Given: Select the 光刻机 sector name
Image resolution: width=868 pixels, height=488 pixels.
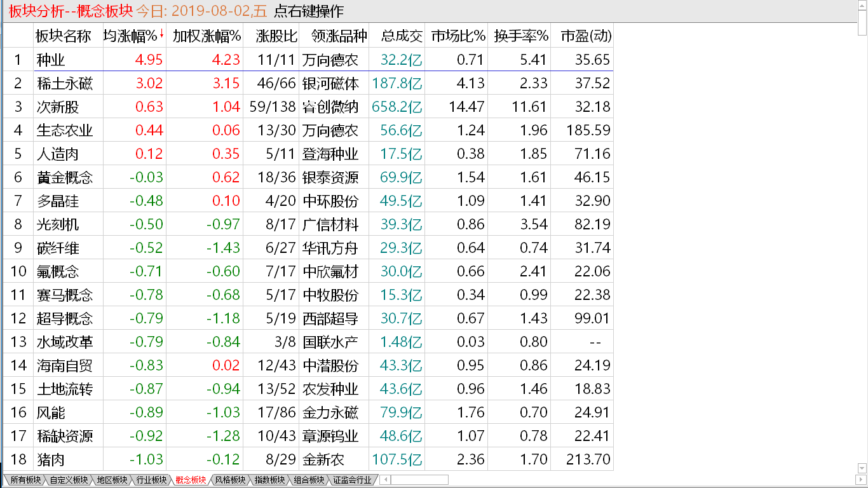Looking at the screenshot, I should pos(58,224).
